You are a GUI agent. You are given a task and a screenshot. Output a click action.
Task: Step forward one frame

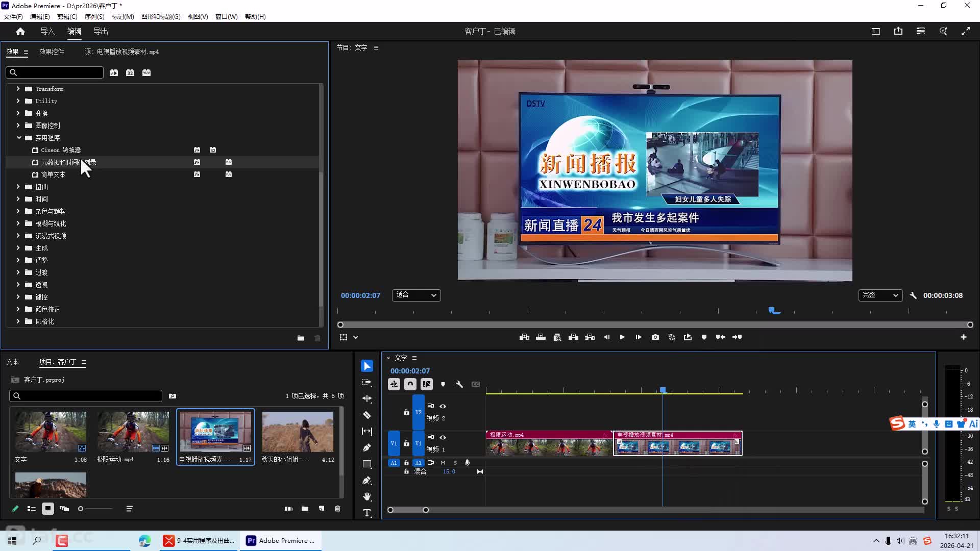coord(639,337)
